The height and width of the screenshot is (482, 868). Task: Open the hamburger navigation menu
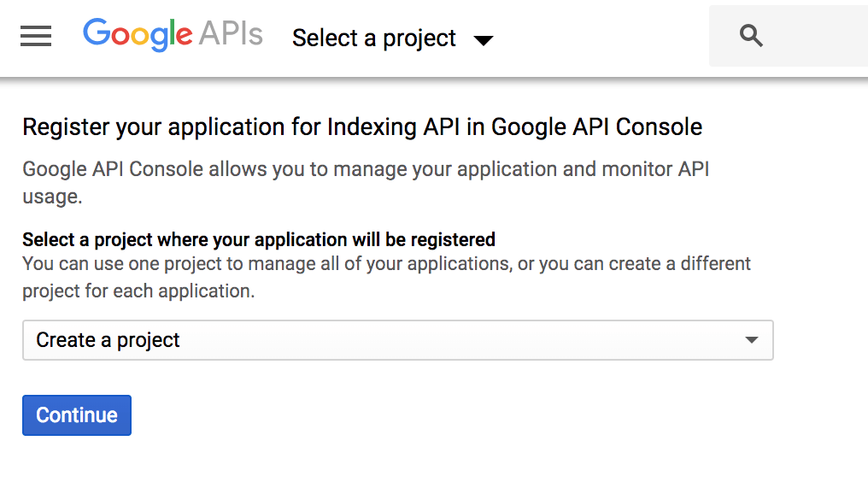(36, 36)
